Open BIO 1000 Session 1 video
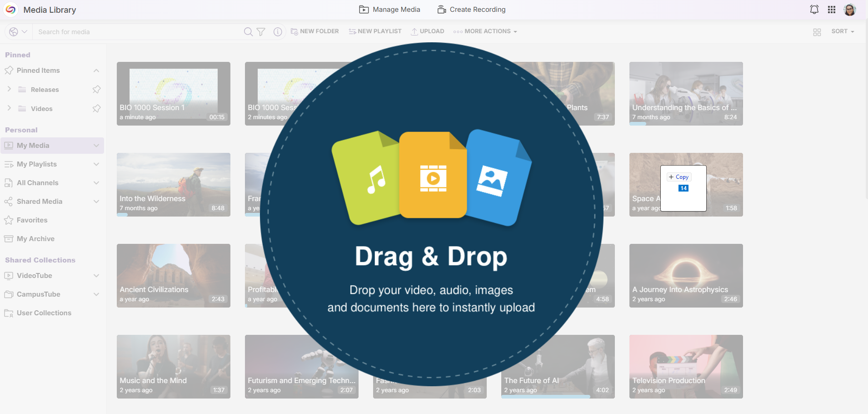This screenshot has width=868, height=414. pyautogui.click(x=174, y=94)
